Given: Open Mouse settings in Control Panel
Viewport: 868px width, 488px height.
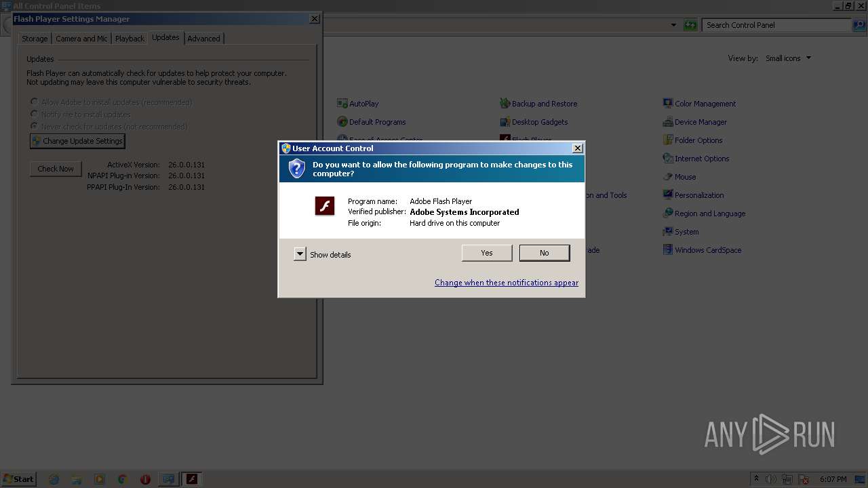Looking at the screenshot, I should pos(679,177).
